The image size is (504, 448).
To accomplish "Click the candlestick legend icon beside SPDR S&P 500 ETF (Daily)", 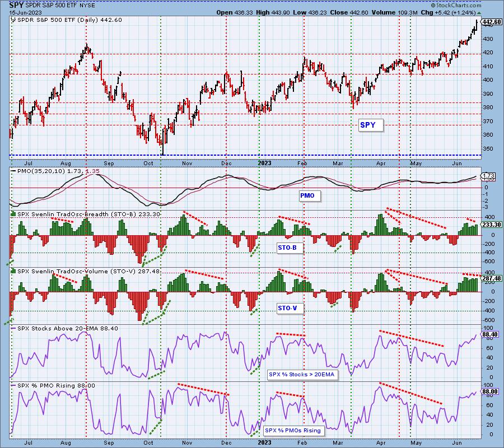I will click(13, 20).
